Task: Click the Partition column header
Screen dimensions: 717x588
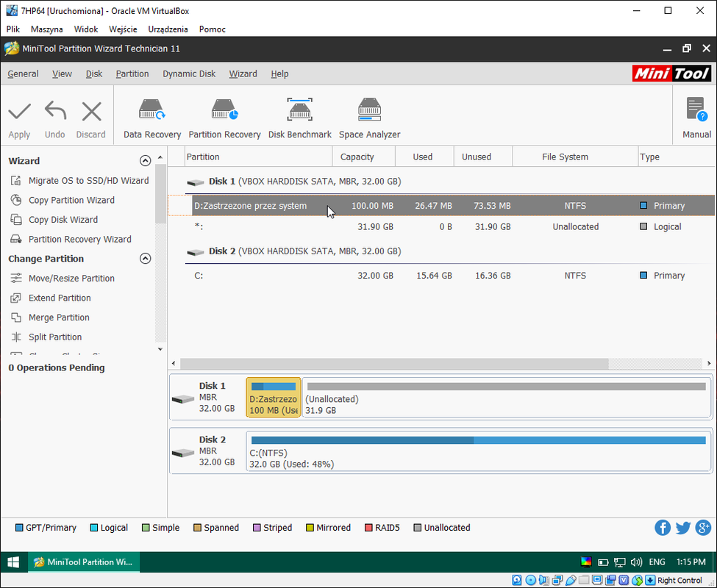Action: click(258, 157)
